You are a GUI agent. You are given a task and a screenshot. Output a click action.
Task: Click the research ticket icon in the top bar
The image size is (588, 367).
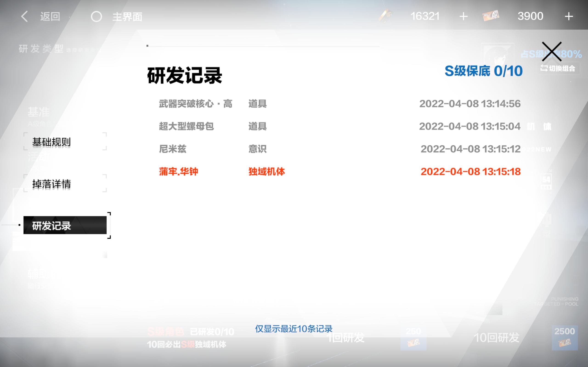tap(491, 16)
